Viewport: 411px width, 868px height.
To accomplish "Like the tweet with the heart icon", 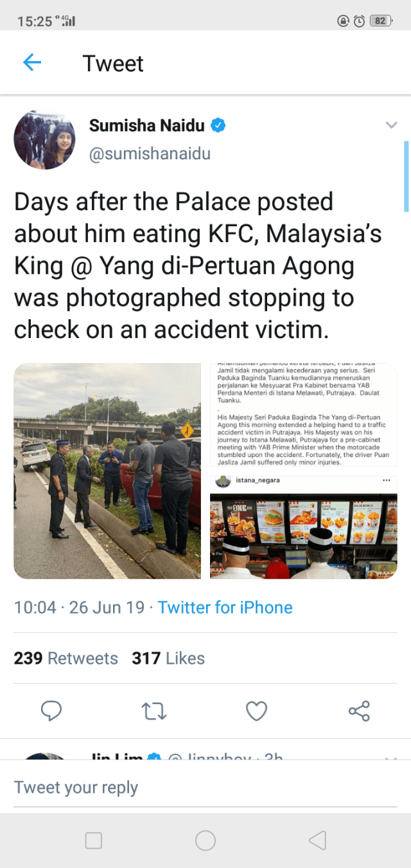I will 256,711.
